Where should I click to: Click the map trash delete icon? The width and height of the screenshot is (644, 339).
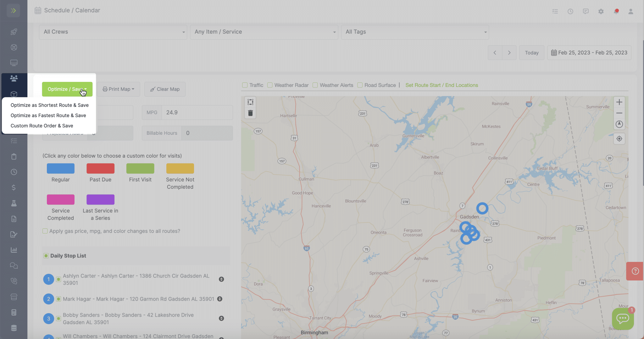point(250,112)
